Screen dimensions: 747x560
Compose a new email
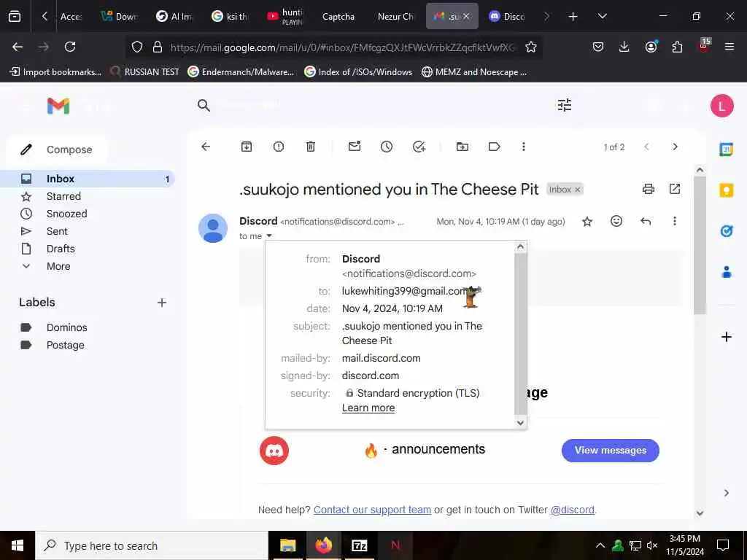pos(57,149)
